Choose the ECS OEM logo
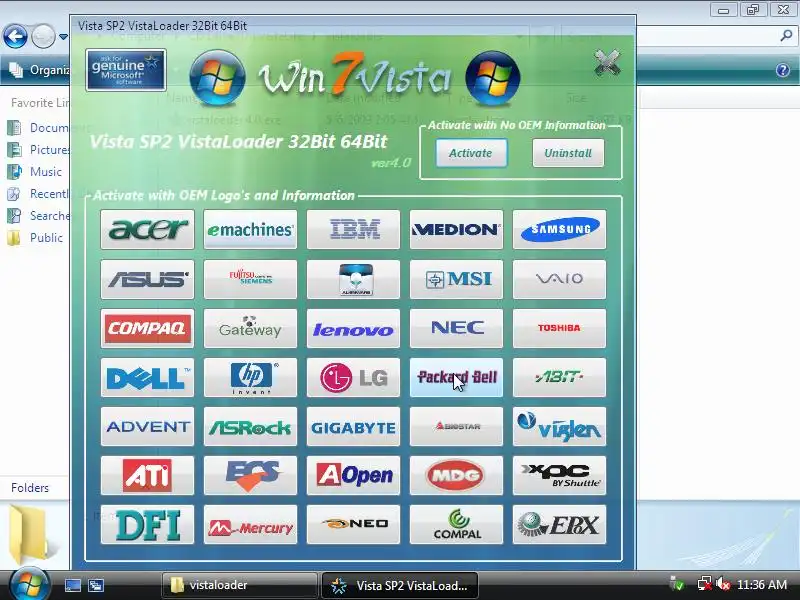The height and width of the screenshot is (600, 800). tap(250, 476)
